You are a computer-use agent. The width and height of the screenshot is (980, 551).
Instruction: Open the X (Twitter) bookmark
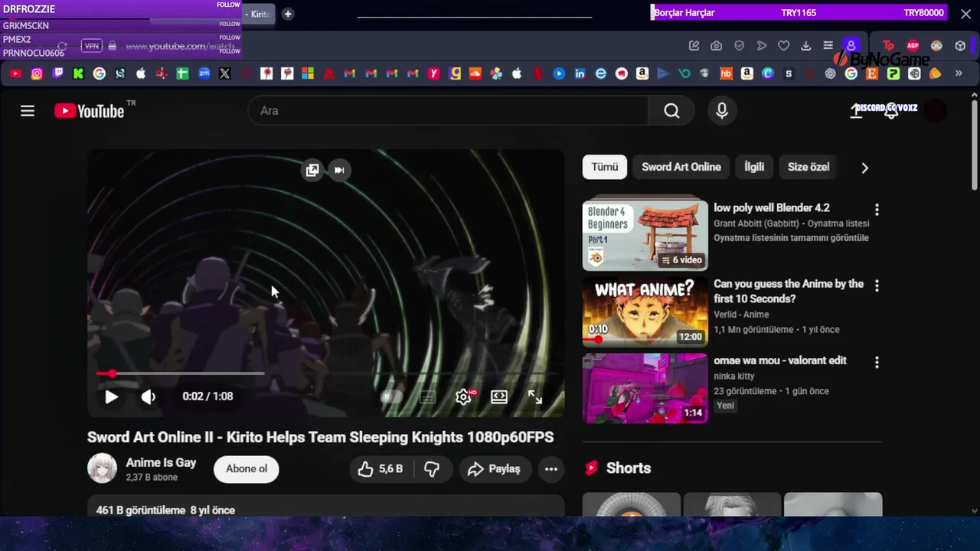tap(224, 74)
